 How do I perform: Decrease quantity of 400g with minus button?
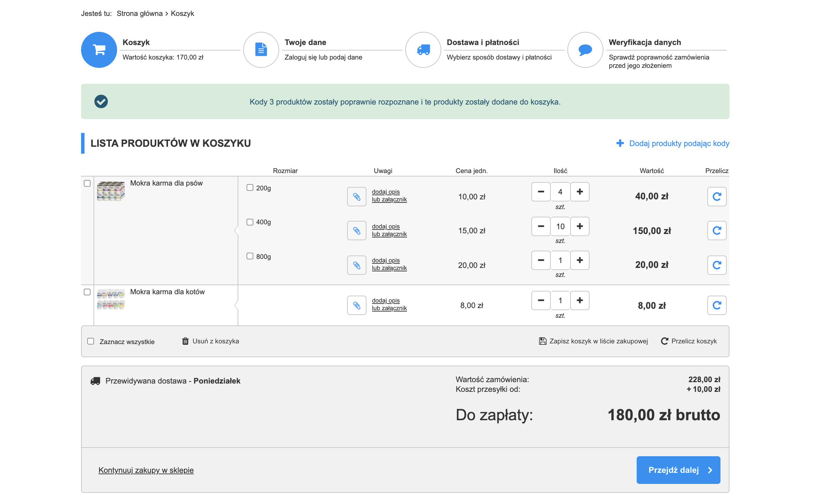(x=541, y=226)
